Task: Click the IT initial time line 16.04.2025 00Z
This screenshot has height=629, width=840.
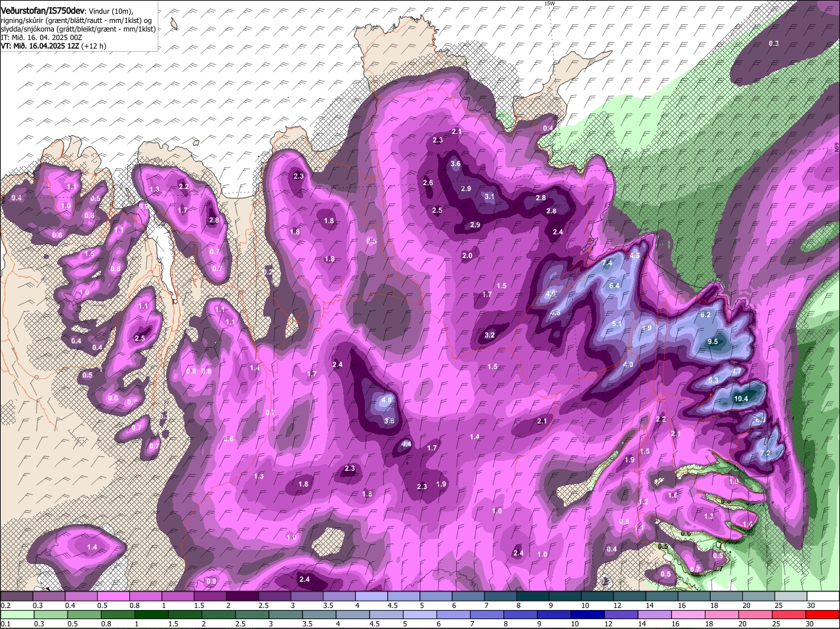Action: [41, 37]
